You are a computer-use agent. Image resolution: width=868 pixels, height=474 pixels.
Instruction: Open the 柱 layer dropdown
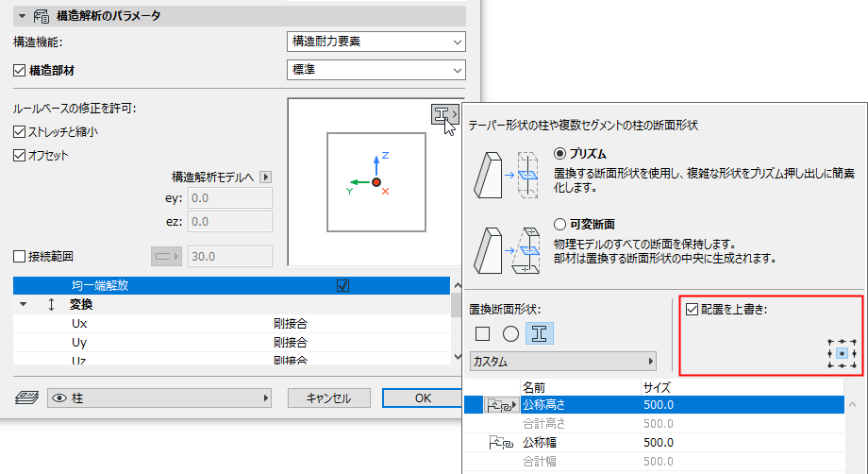[159, 398]
